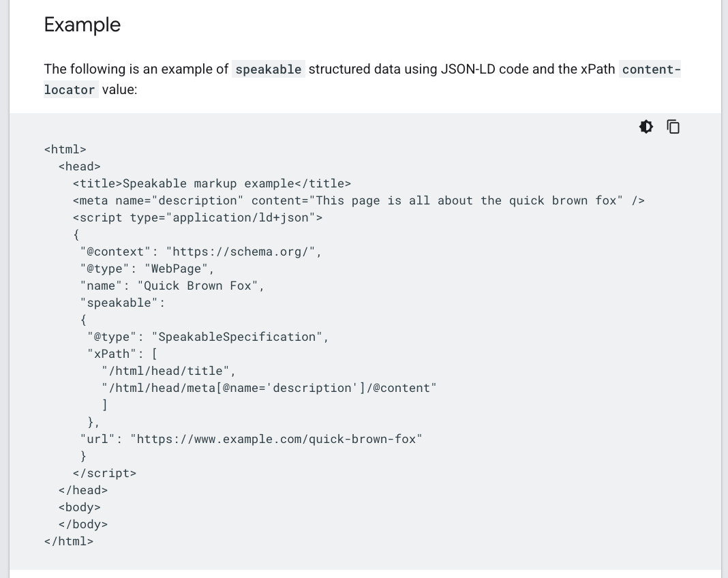Click the title tag line in code
This screenshot has height=578, width=728.
[211, 183]
